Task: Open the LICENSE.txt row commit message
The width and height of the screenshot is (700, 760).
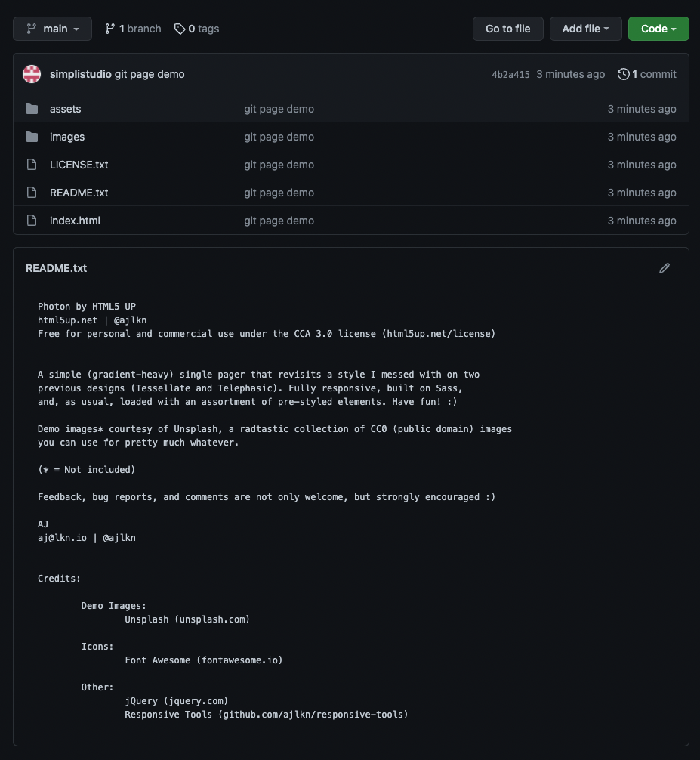Action: pyautogui.click(x=279, y=165)
